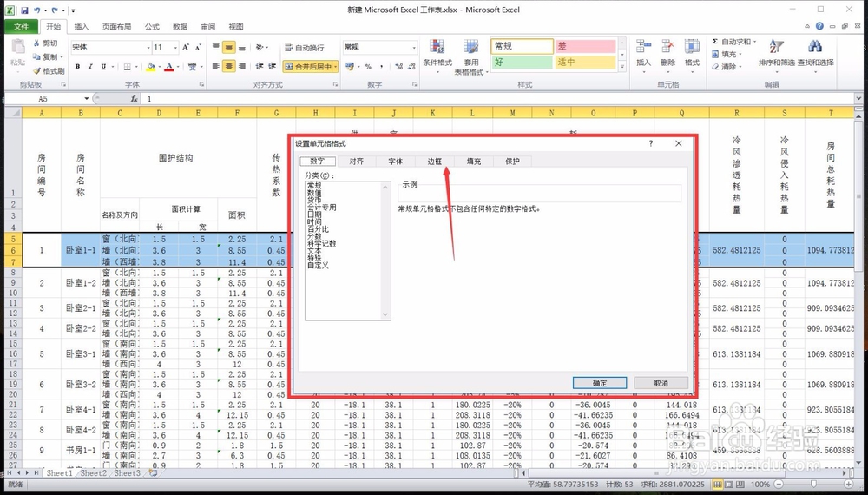Click the increase decimal icon
868x495 pixels.
click(x=399, y=67)
